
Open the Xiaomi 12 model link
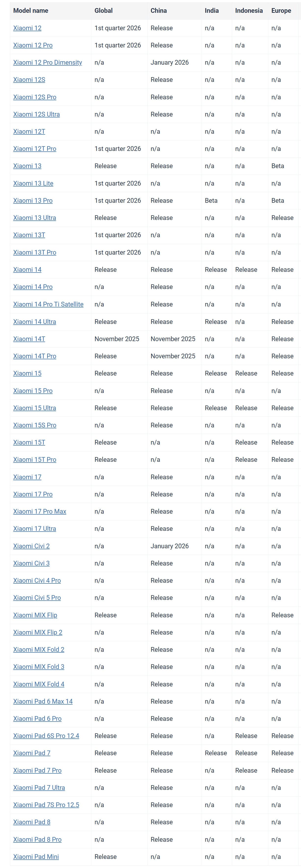27,28
